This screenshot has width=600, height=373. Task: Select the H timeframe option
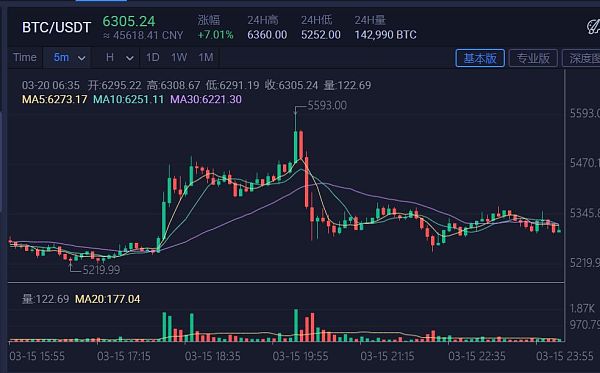pyautogui.click(x=110, y=57)
